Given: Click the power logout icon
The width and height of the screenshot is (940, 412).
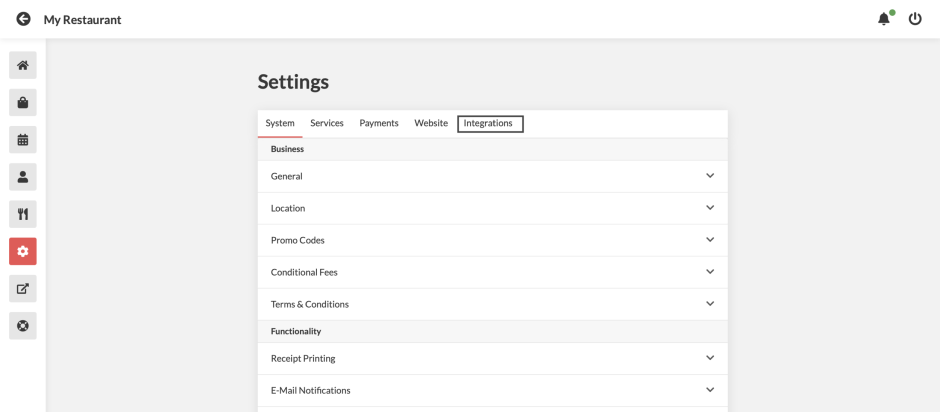Looking at the screenshot, I should pyautogui.click(x=915, y=19).
